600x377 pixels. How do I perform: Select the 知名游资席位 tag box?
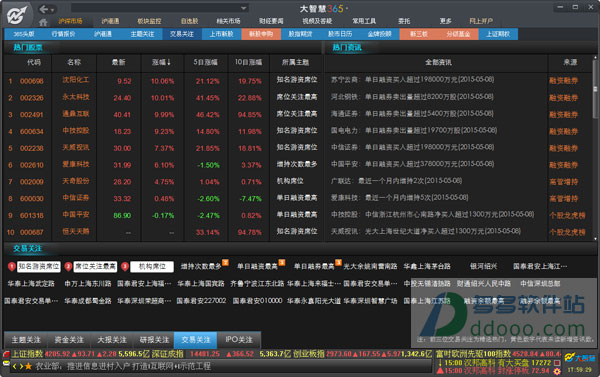[x=39, y=266]
